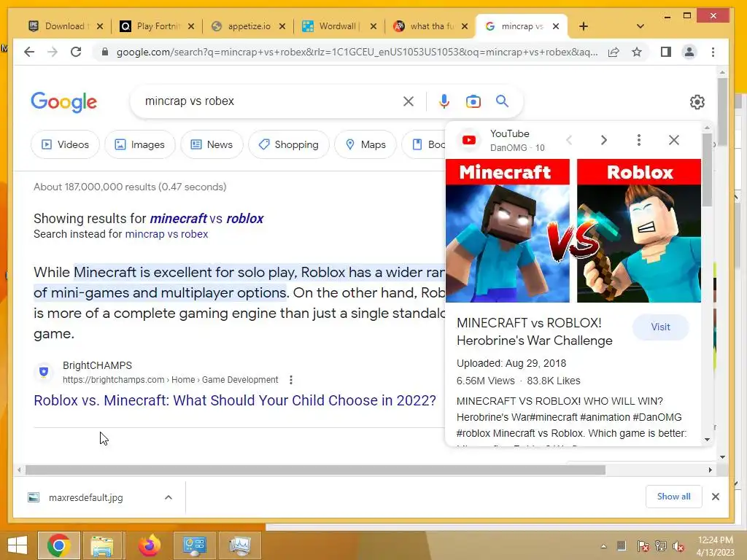Viewport: 747px width, 560px height.
Task: Open the Minecraft vs Roblox video thumbnail
Action: [x=573, y=230]
